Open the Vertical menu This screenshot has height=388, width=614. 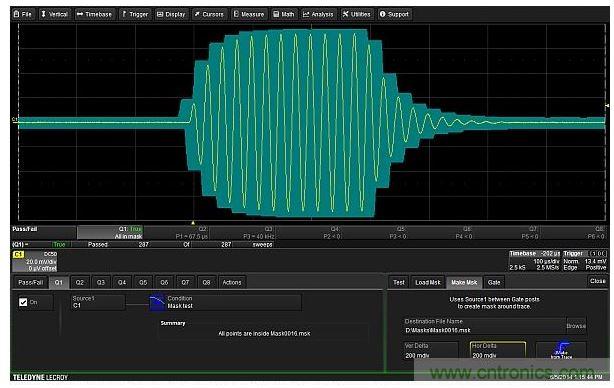point(54,14)
